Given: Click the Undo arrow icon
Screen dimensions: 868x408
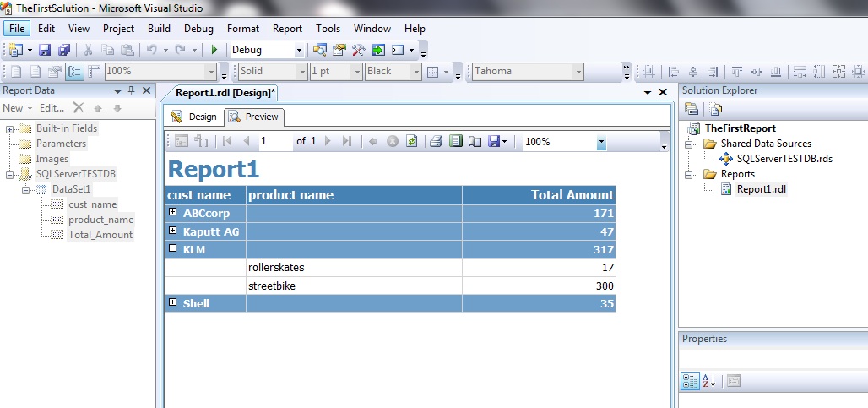Looking at the screenshot, I should 152,51.
